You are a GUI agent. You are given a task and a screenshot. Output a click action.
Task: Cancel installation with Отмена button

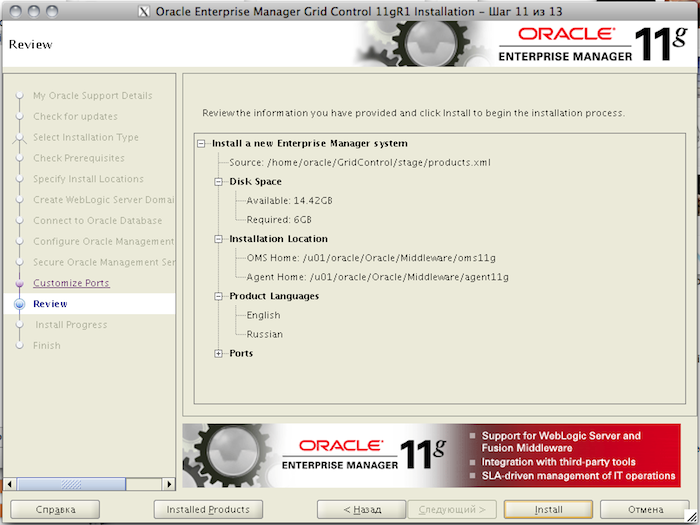pos(645,509)
